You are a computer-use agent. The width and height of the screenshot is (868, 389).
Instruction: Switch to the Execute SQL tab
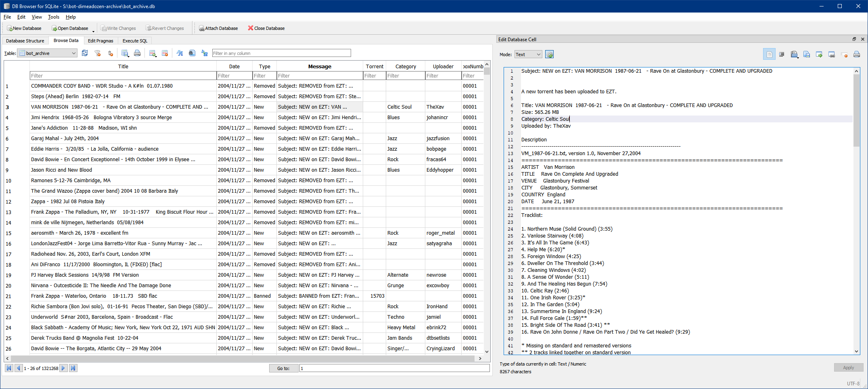[135, 41]
